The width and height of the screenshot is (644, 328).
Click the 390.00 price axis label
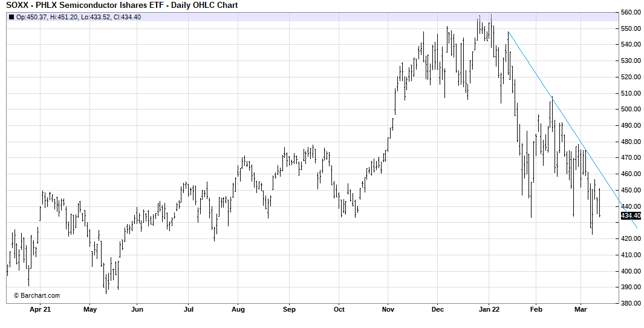click(x=631, y=287)
